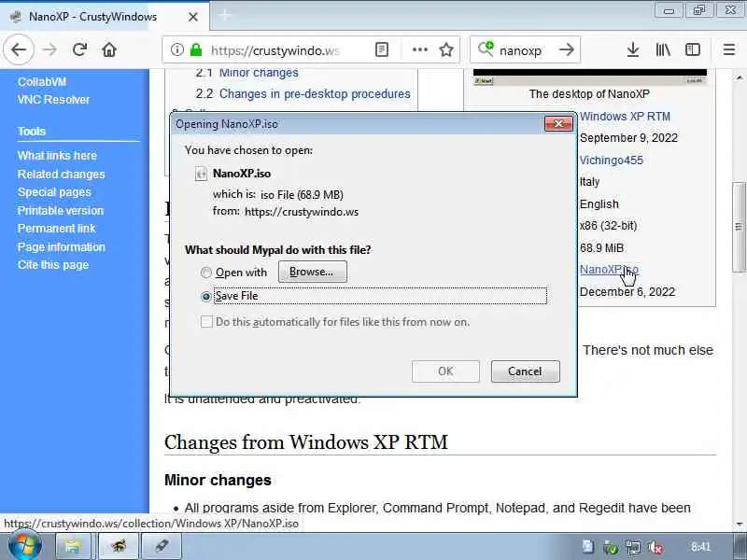The image size is (747, 560).
Task: Open the Vichingo455 author link
Action: (x=612, y=160)
